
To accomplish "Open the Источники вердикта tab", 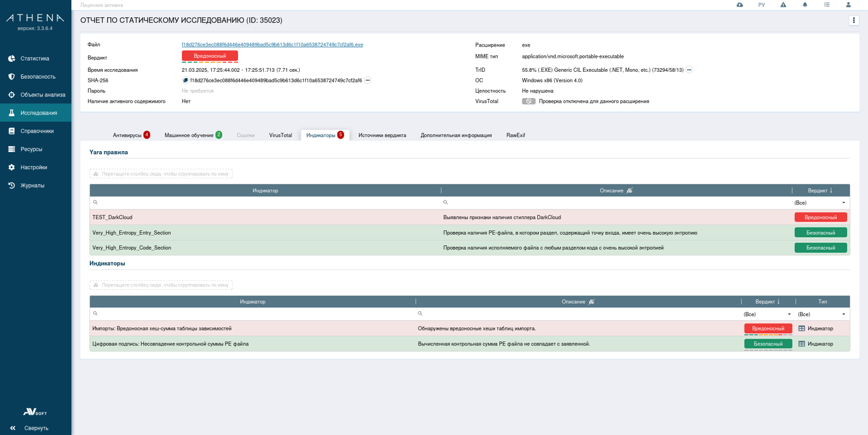I will (382, 136).
